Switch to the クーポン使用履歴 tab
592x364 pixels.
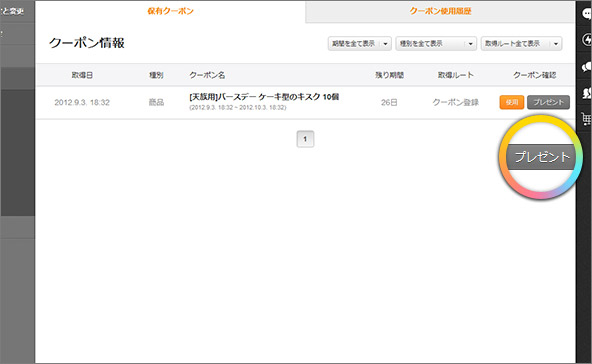440,11
